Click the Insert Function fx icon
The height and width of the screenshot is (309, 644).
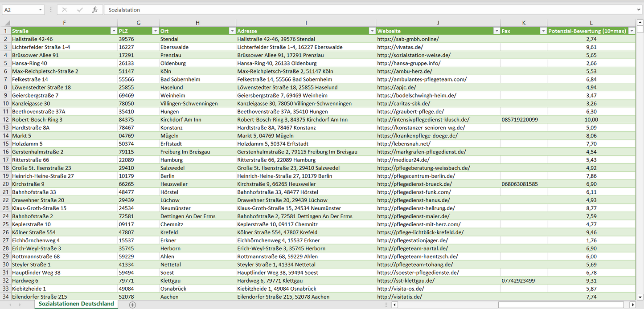pos(94,10)
